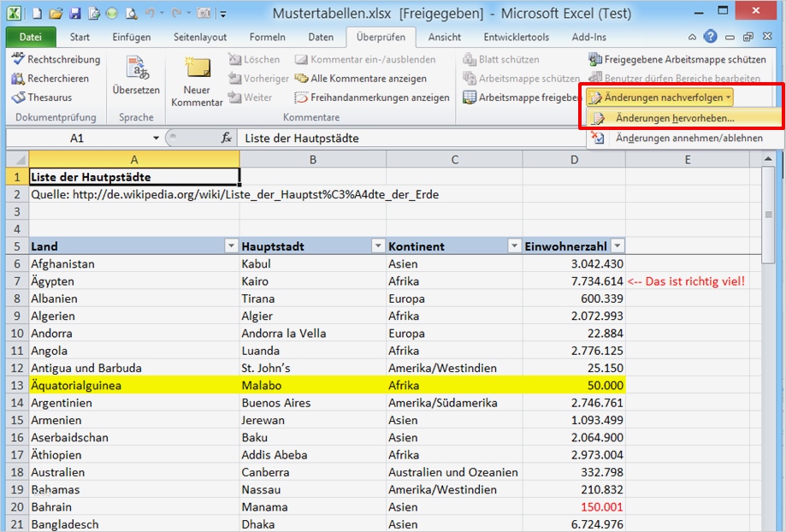The image size is (786, 532).
Task: Open the Hauptstadt filter dropdown
Action: click(x=377, y=246)
